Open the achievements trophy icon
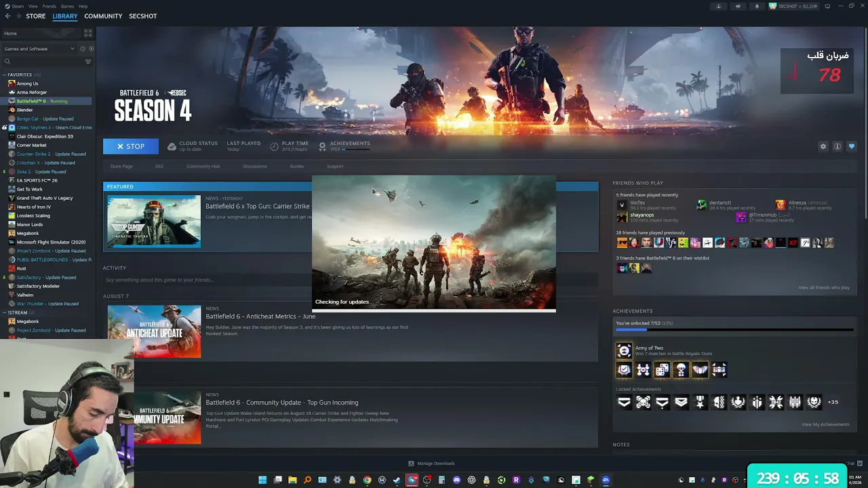868x488 pixels. point(322,146)
